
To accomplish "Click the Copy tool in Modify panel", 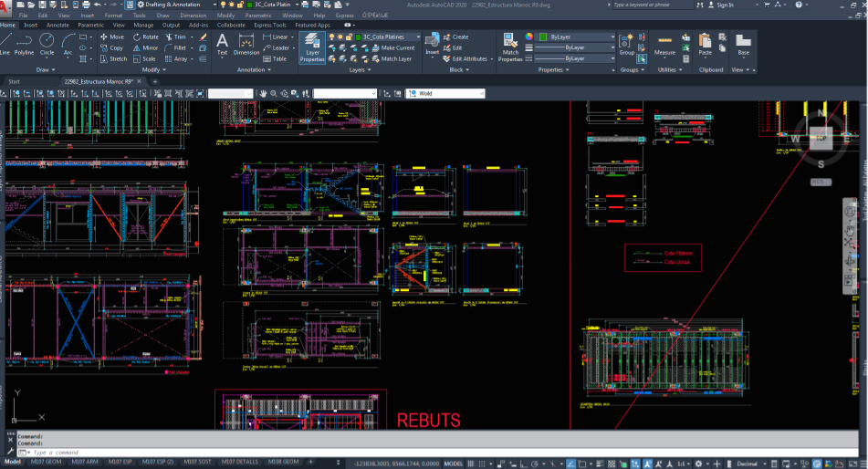I will click(x=112, y=48).
